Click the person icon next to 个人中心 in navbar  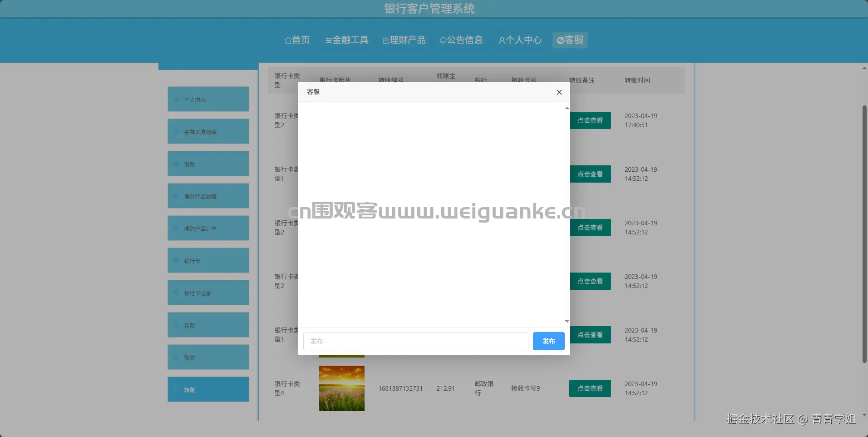[x=502, y=40]
